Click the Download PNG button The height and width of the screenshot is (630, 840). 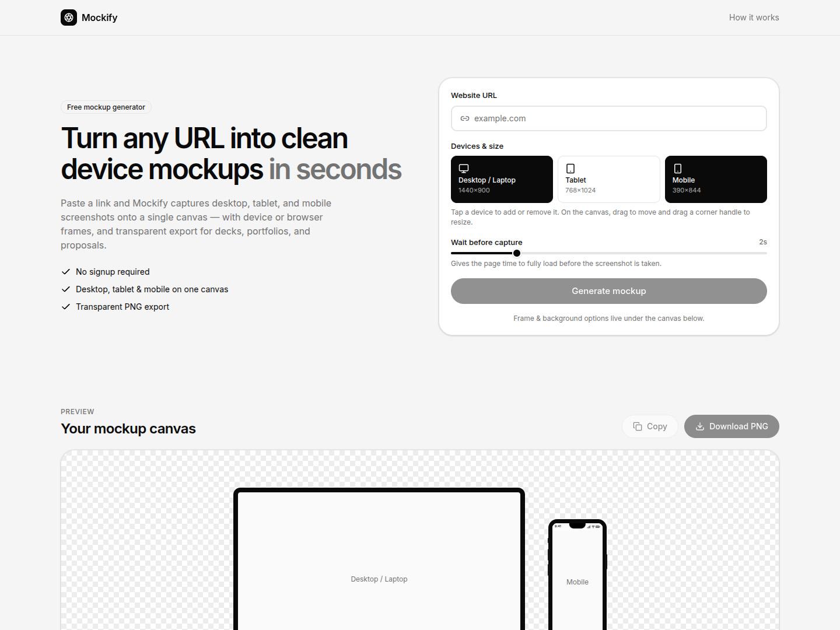point(731,426)
